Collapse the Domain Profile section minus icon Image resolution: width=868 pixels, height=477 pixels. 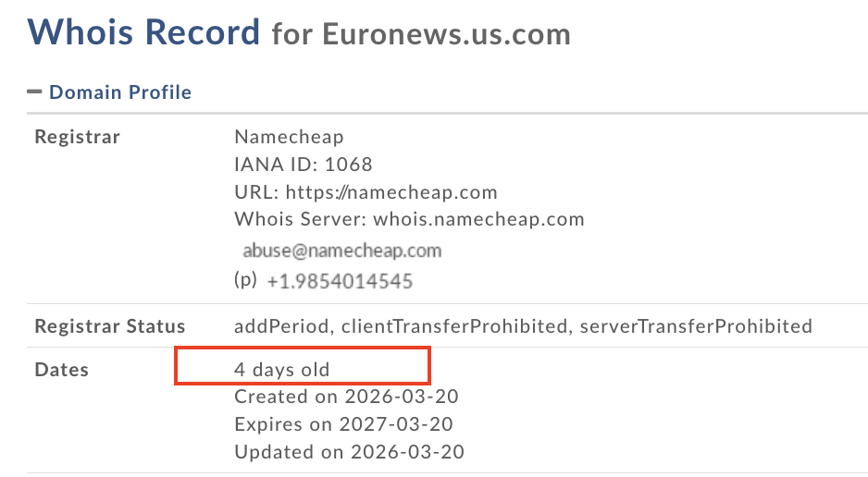coord(35,92)
